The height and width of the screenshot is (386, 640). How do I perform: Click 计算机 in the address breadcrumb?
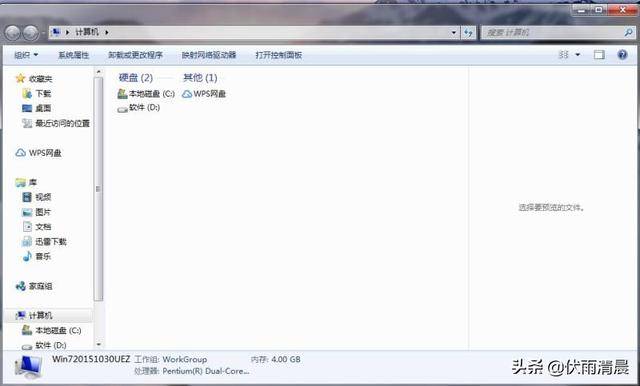pyautogui.click(x=87, y=32)
